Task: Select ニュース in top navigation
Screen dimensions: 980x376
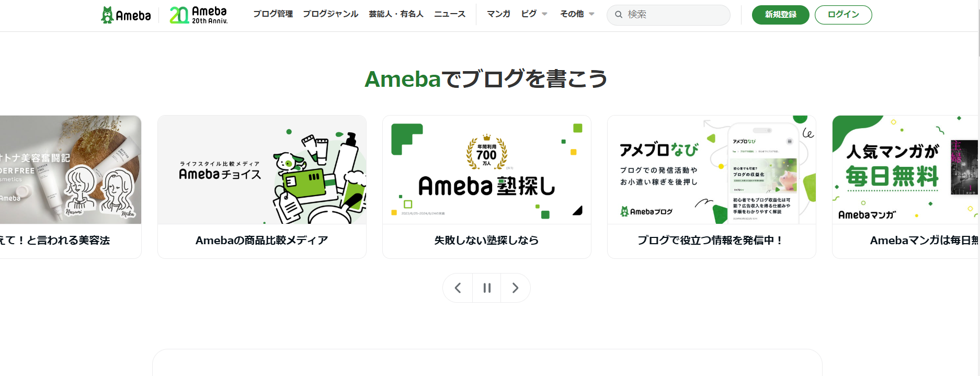Action: 450,14
